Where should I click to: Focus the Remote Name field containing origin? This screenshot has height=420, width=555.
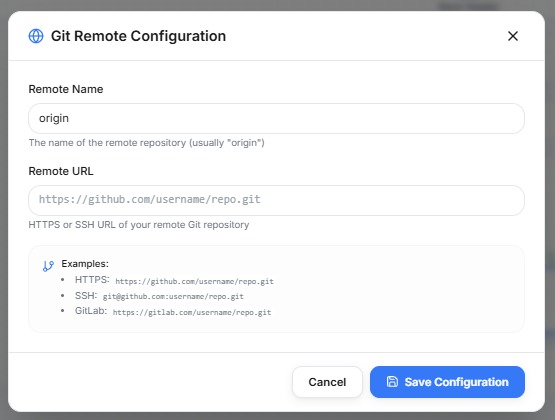click(x=276, y=118)
